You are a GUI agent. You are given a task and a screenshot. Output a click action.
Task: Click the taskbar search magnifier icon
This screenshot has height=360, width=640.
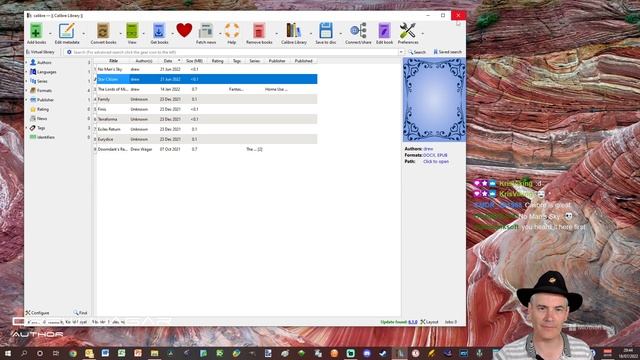tap(24, 353)
